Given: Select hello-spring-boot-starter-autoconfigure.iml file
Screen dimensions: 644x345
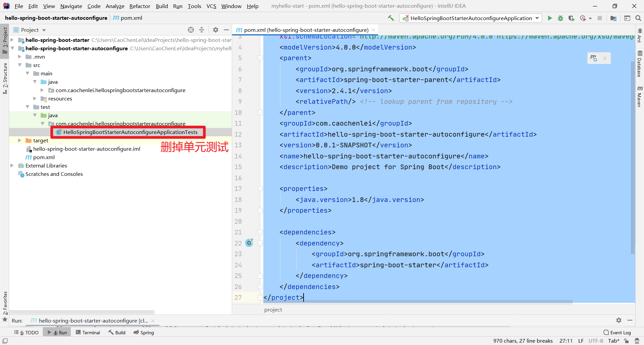Looking at the screenshot, I should (x=83, y=149).
